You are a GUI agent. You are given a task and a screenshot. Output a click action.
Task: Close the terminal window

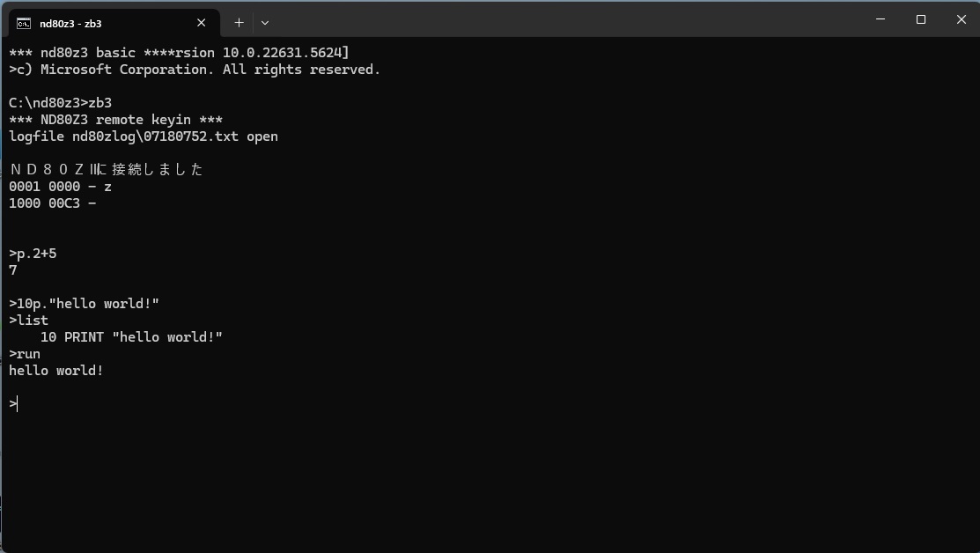[x=962, y=19]
